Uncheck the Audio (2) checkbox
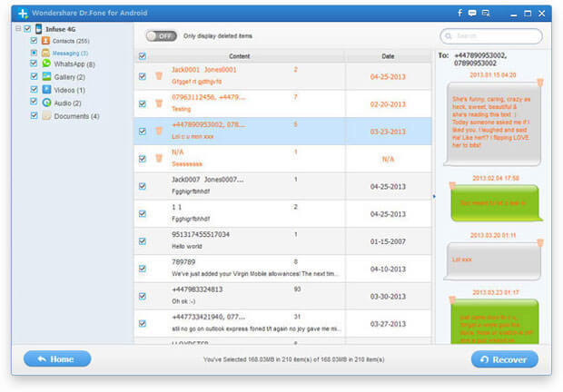Viewport: 563px width, 392px height. [34, 101]
